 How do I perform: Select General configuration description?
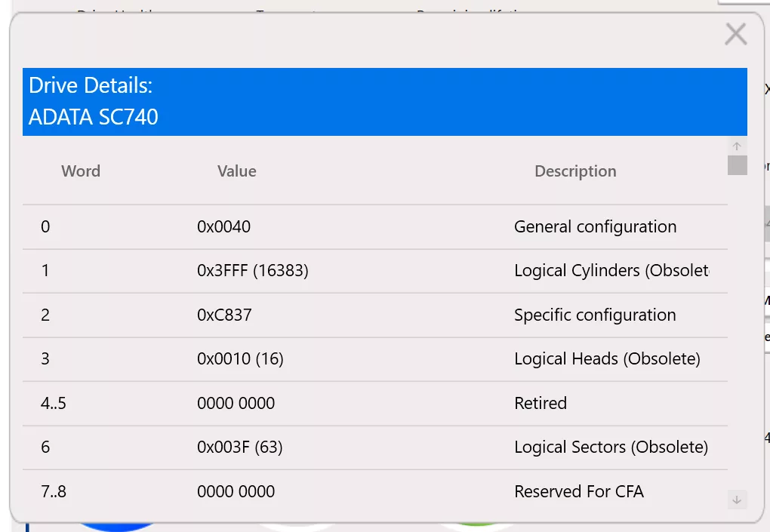click(x=595, y=226)
